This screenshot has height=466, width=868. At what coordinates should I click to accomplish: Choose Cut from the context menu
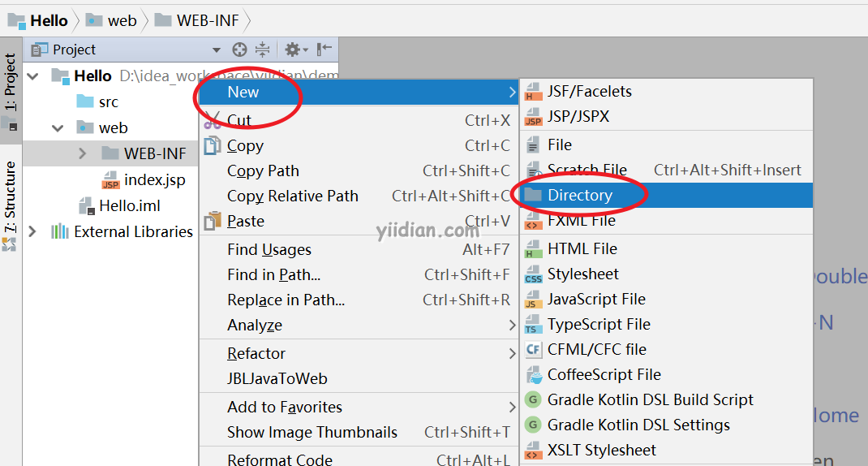click(x=359, y=120)
